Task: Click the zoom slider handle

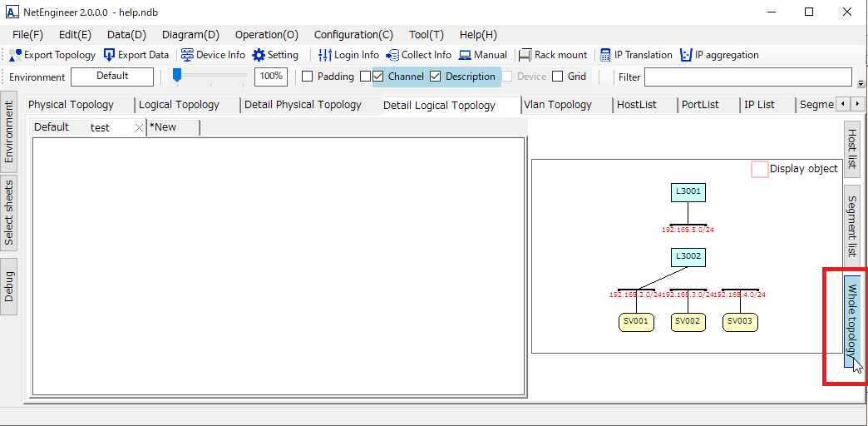Action: (x=177, y=76)
